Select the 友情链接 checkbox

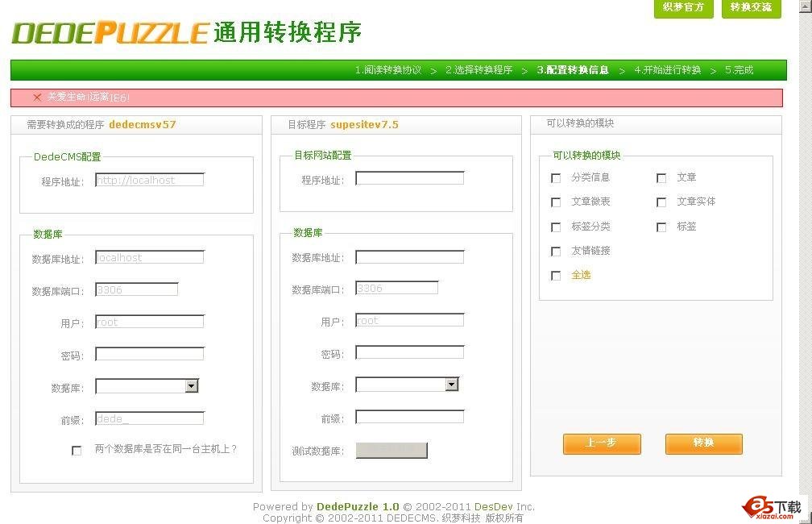[x=556, y=252]
